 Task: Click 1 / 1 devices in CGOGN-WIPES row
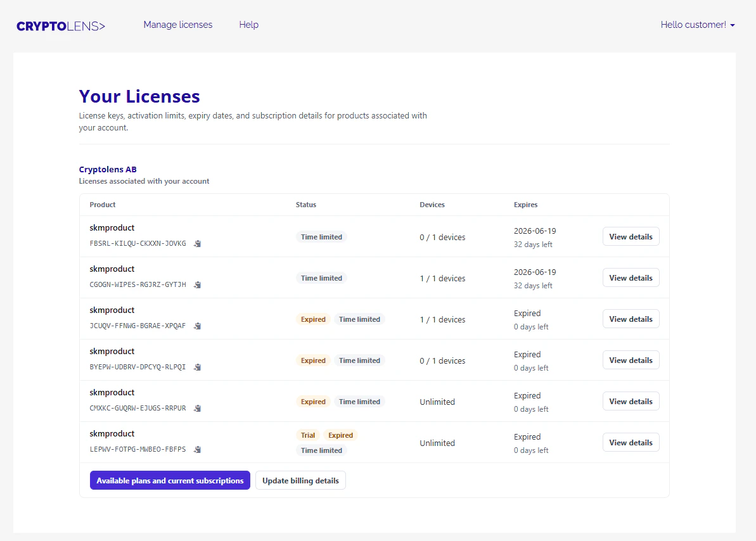coord(442,278)
